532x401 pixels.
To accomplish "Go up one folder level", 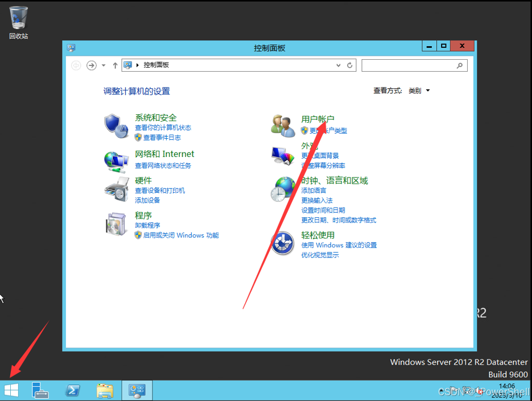I will [x=115, y=65].
